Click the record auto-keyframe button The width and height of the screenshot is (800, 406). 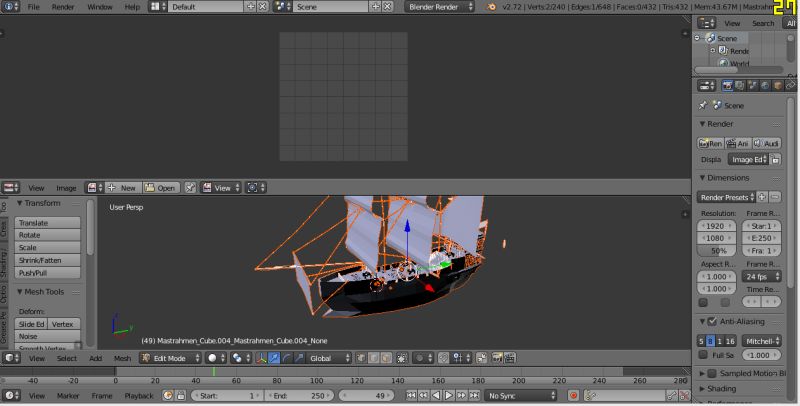pyautogui.click(x=573, y=395)
